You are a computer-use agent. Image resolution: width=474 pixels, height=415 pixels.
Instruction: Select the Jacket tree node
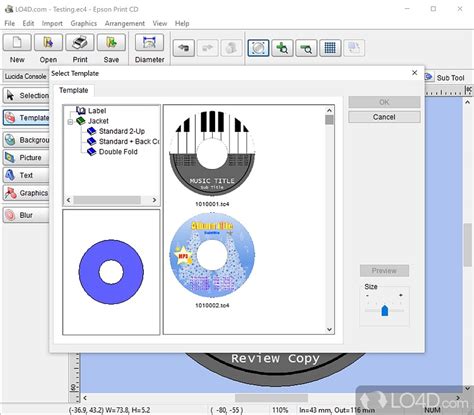(x=98, y=121)
